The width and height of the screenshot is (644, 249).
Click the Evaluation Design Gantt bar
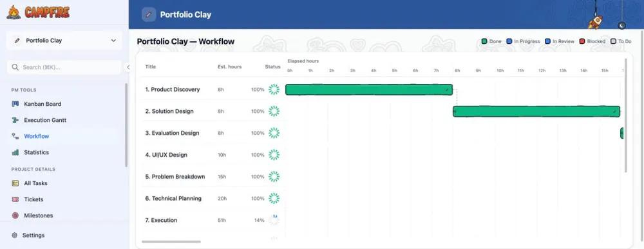click(x=622, y=134)
